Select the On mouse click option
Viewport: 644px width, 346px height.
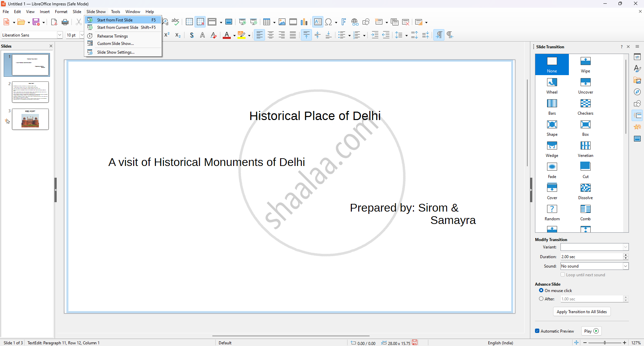(x=541, y=290)
